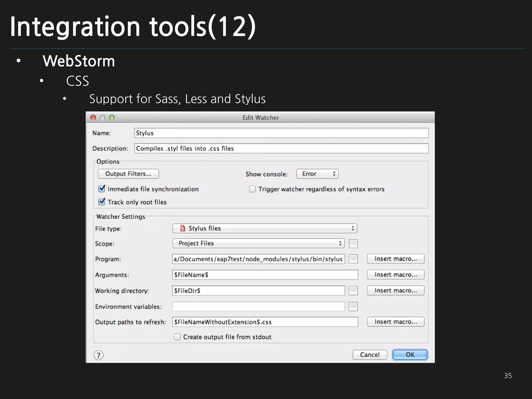This screenshot has width=532, height=399.
Task: Click the Output paths to refresh field
Action: coord(265,322)
